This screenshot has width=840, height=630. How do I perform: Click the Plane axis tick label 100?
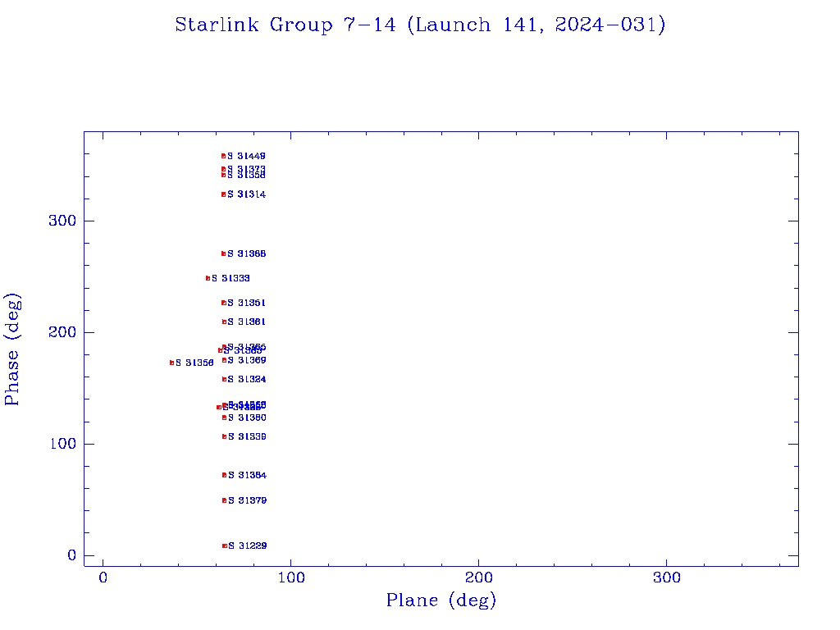(291, 578)
